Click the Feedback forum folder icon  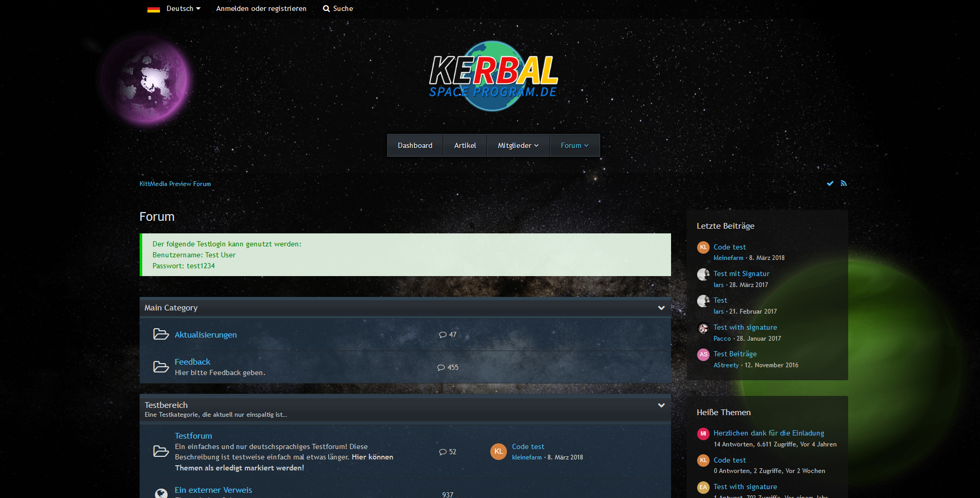[160, 367]
